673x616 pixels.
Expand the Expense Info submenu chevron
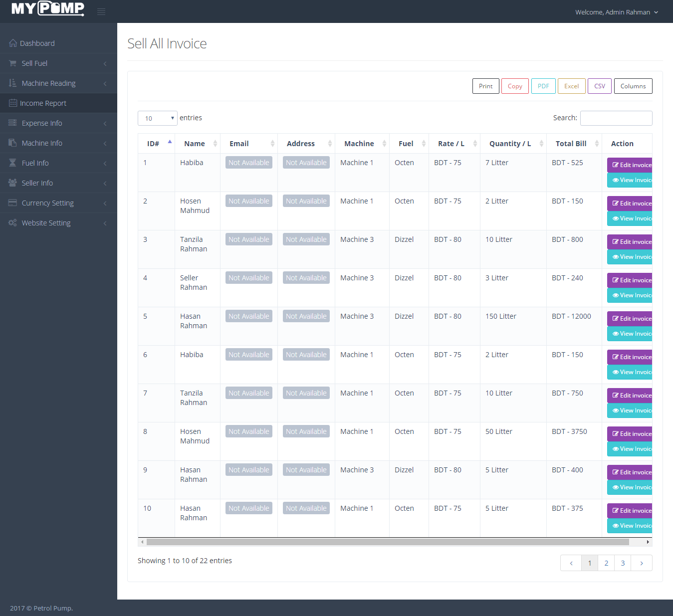(105, 123)
